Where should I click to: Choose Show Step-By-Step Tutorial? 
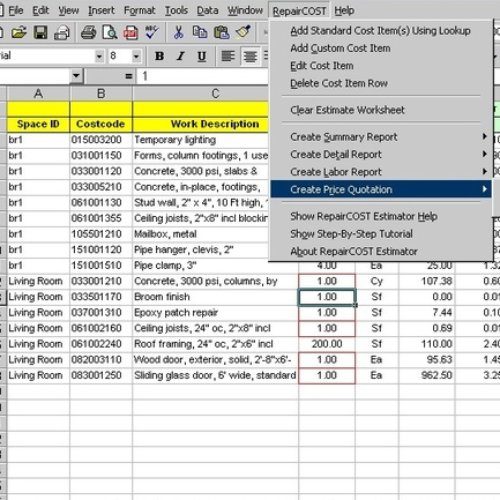[x=380, y=234]
